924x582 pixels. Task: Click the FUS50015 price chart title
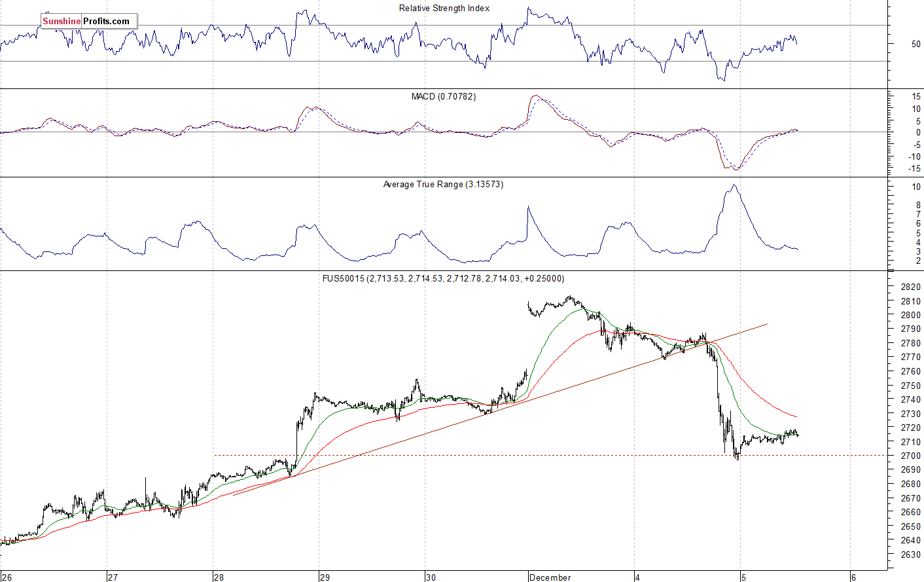[x=443, y=278]
